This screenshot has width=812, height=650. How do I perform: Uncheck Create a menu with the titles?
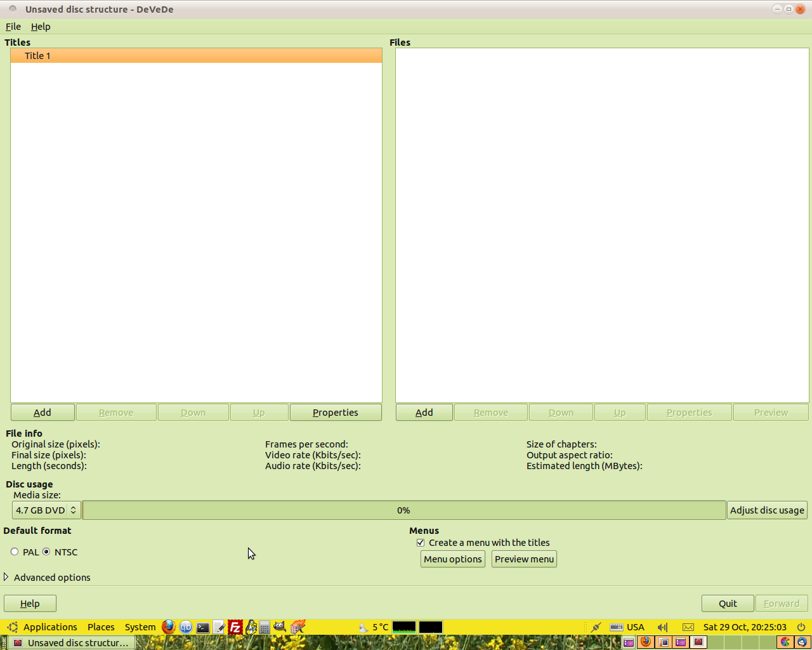(x=421, y=543)
